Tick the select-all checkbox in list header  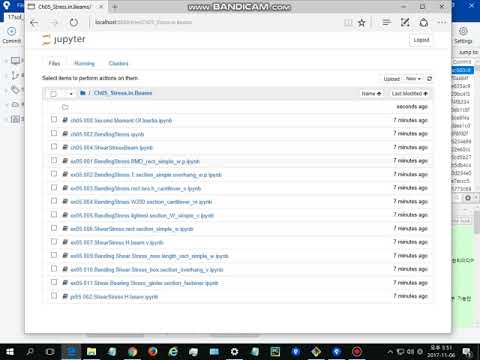click(53, 94)
